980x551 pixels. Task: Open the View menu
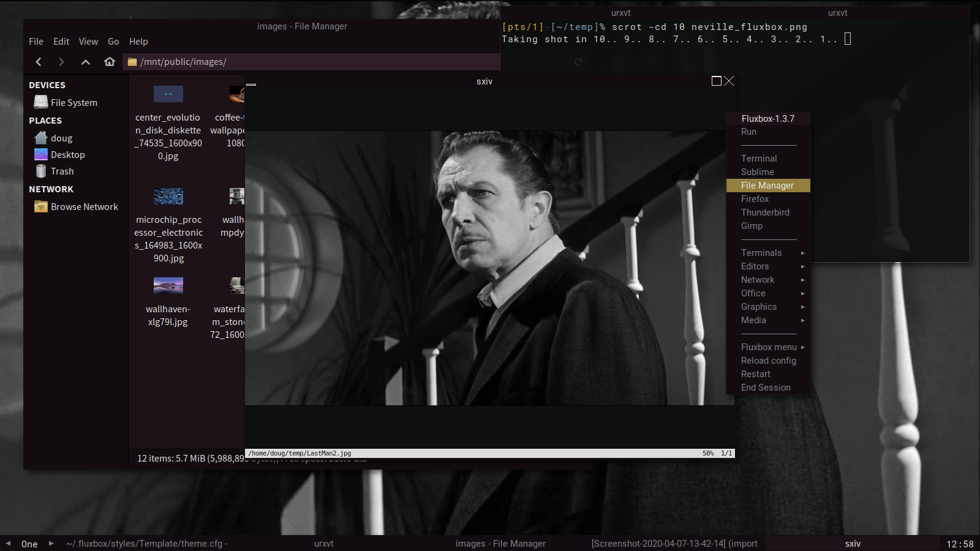[88, 42]
